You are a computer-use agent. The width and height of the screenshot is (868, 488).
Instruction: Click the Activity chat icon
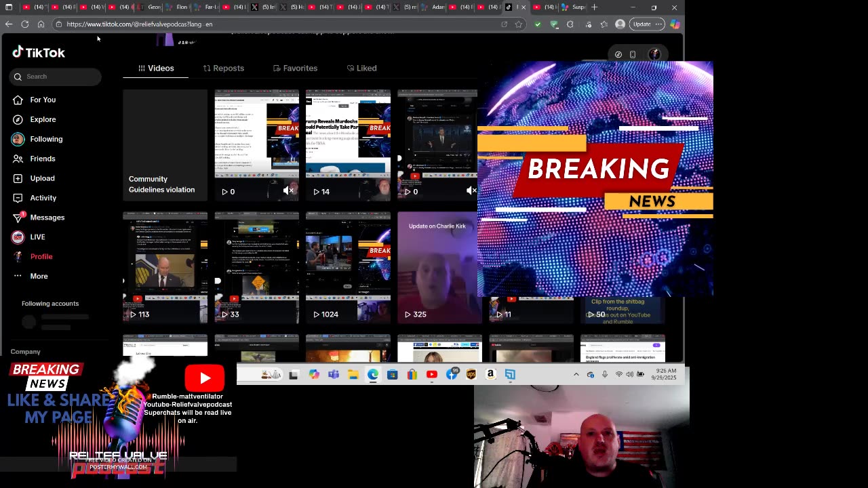coord(18,198)
